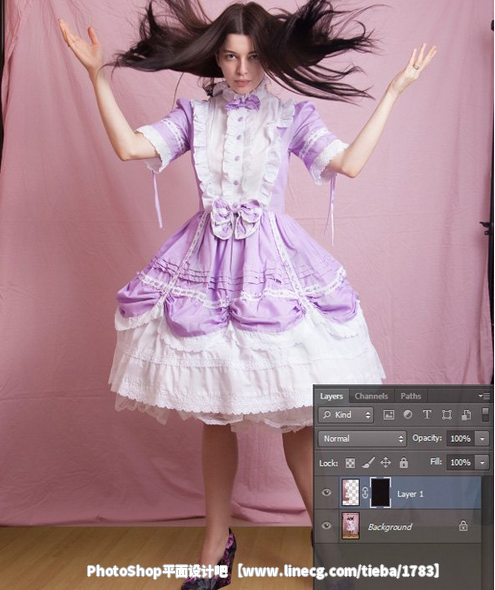Viewport: 495px width, 590px height.
Task: Lock transparent pixels checkerboard icon
Action: point(350,463)
